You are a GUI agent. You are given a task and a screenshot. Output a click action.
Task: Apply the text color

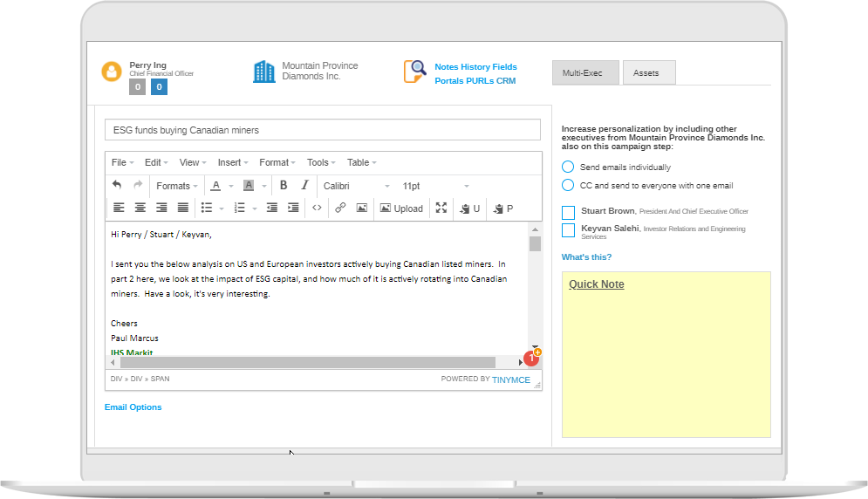pos(215,186)
